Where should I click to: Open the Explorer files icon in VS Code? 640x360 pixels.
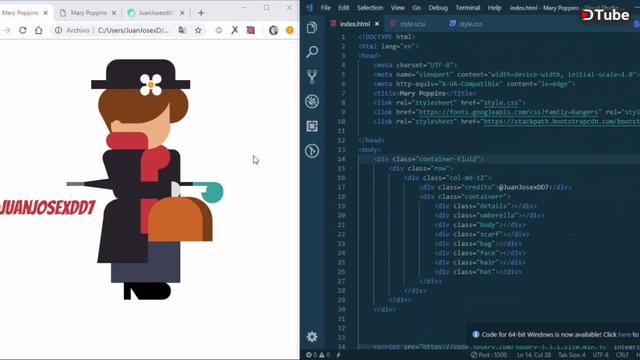[x=312, y=27]
